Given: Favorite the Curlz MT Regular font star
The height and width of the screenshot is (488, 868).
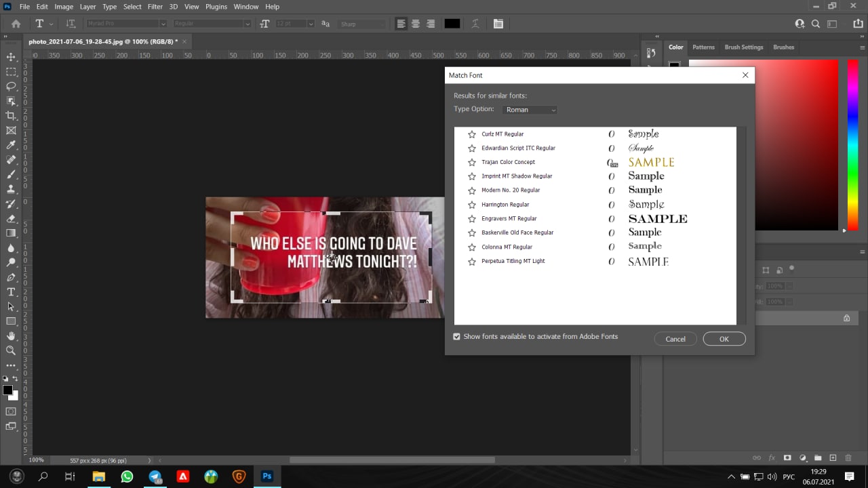Looking at the screenshot, I should coord(472,134).
